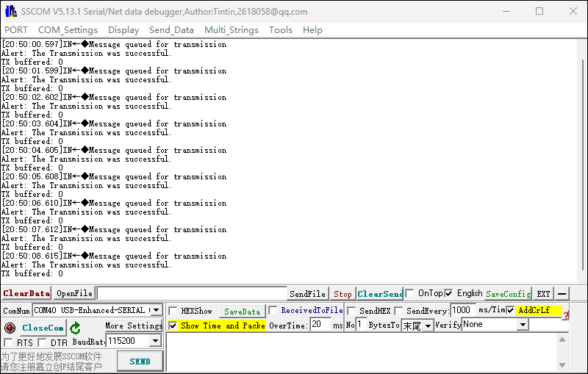
Task: Click send box scroll down arrow
Action: [x=562, y=365]
